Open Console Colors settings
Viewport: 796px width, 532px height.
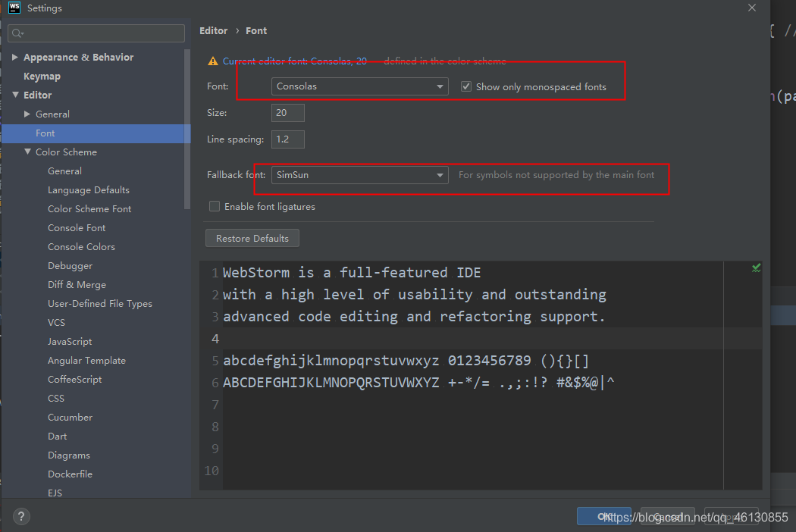(x=81, y=247)
